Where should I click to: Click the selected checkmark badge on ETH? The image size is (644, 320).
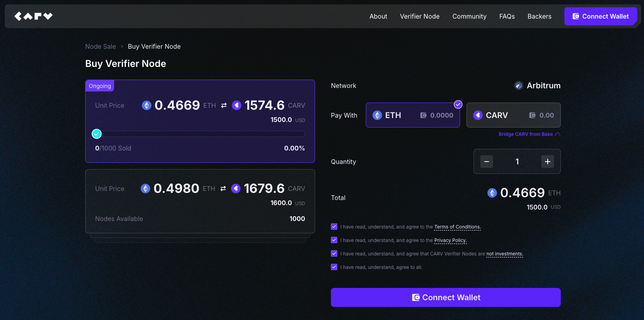click(x=458, y=105)
